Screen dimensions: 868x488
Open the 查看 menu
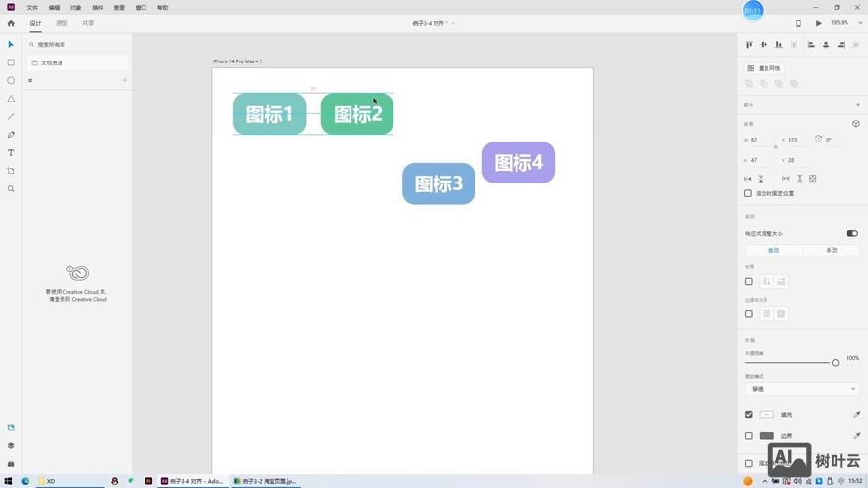[119, 8]
